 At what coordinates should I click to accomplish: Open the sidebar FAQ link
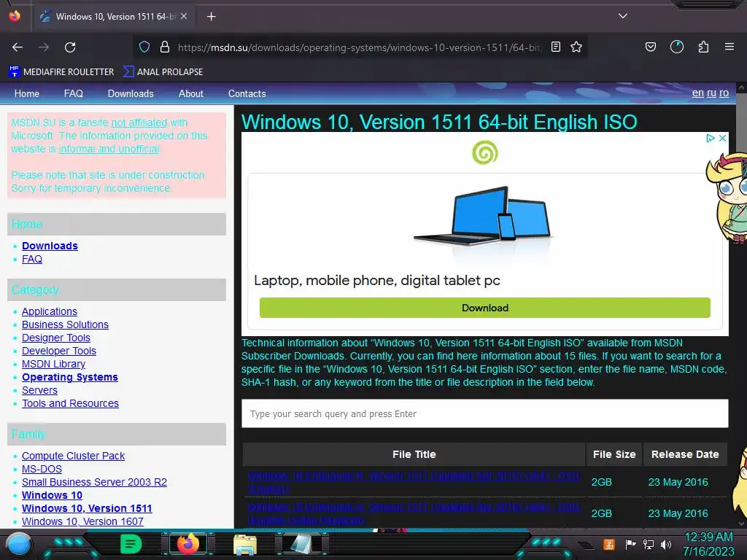[32, 259]
